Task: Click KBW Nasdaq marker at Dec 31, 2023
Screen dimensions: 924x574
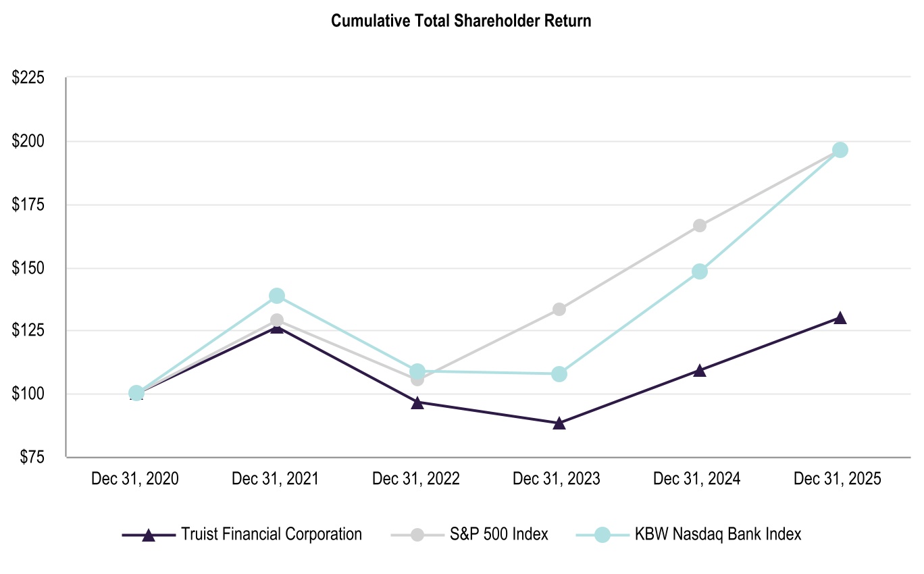Action: point(559,374)
